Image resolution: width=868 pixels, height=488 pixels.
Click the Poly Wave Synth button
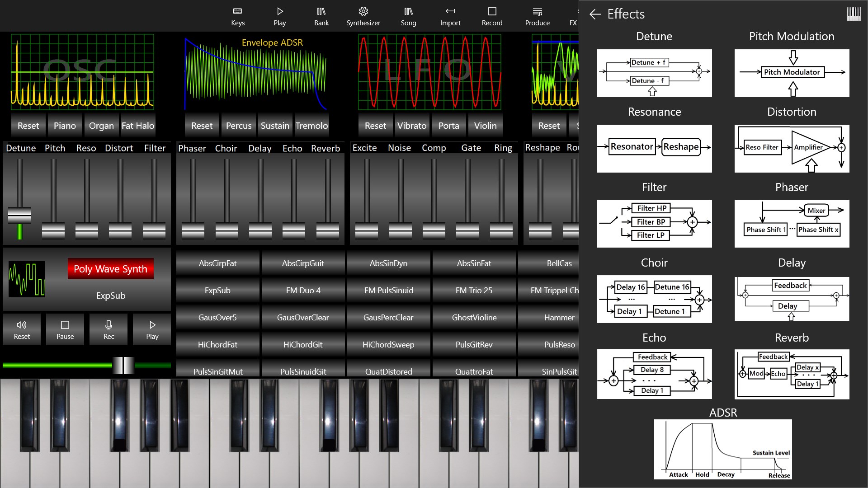pos(110,268)
